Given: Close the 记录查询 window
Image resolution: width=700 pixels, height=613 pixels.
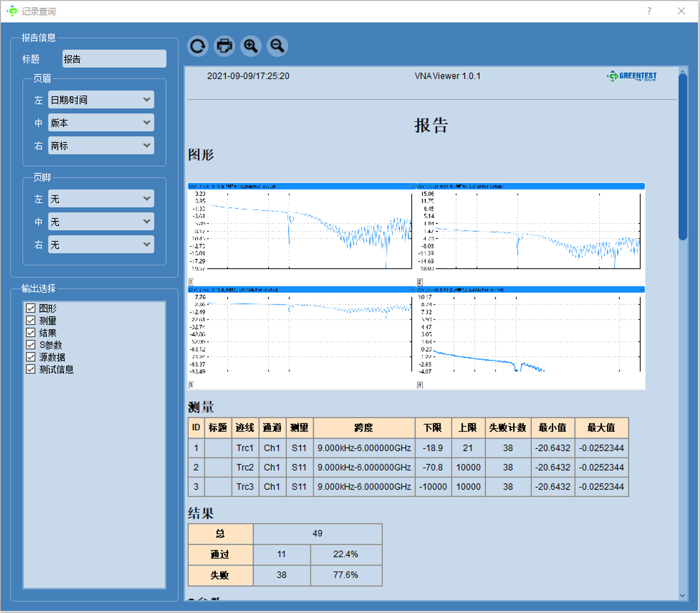Looking at the screenshot, I should point(681,11).
